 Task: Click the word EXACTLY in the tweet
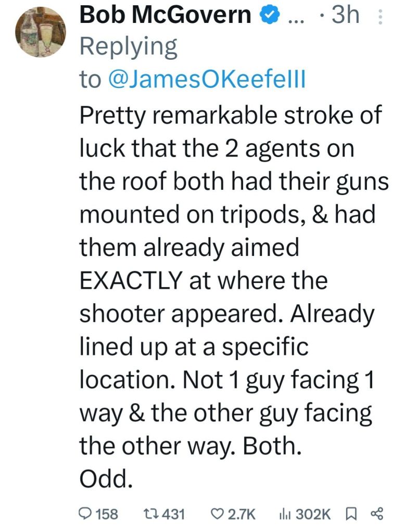pyautogui.click(x=130, y=281)
